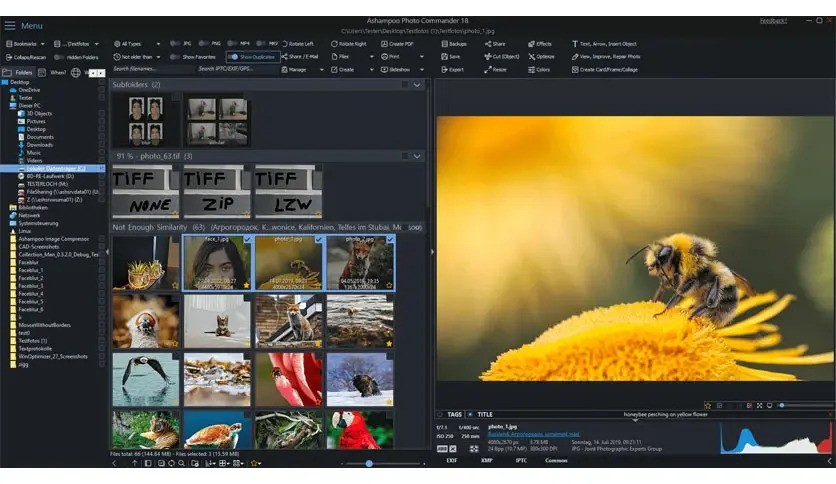Open the IPTC tab
Screen dimensions: 836x484
pos(521,461)
